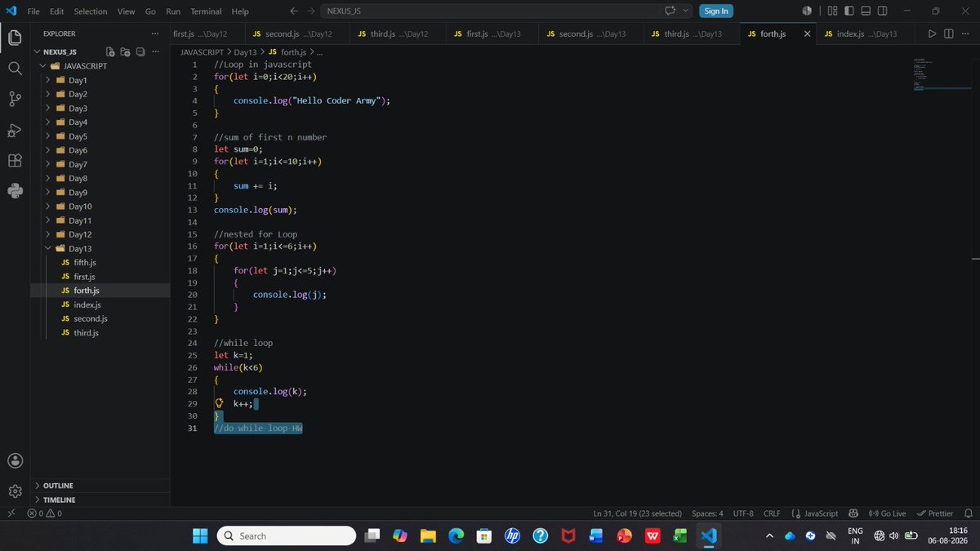980x551 pixels.
Task: Go forward with navigation arrow
Action: (310, 11)
